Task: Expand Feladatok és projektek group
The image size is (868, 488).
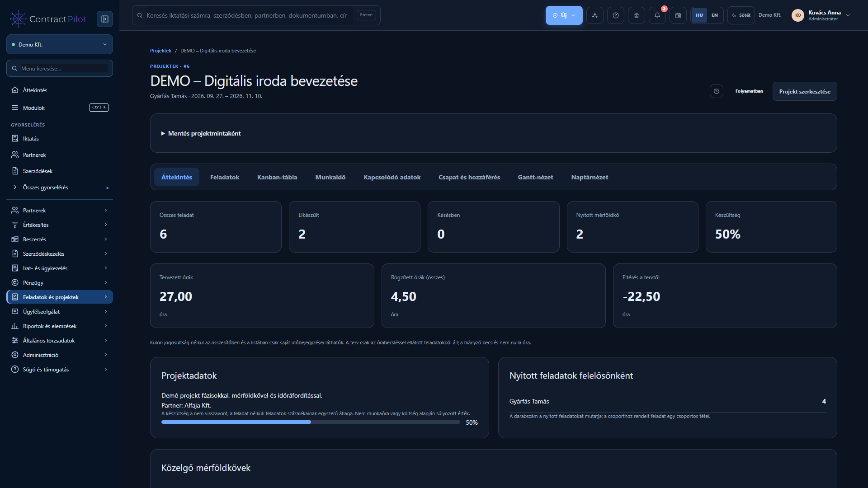Action: tap(60, 297)
